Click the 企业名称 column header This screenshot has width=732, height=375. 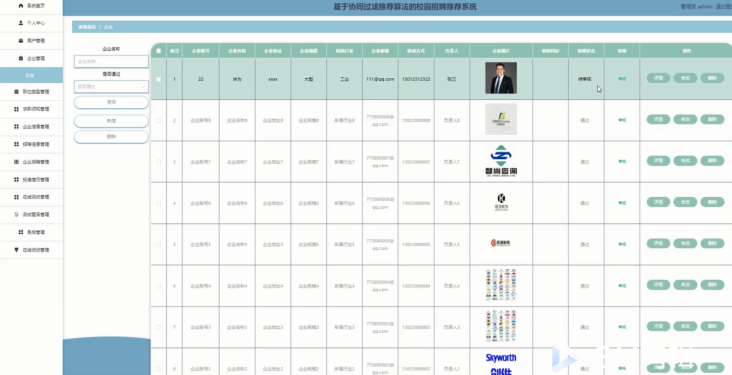(237, 51)
